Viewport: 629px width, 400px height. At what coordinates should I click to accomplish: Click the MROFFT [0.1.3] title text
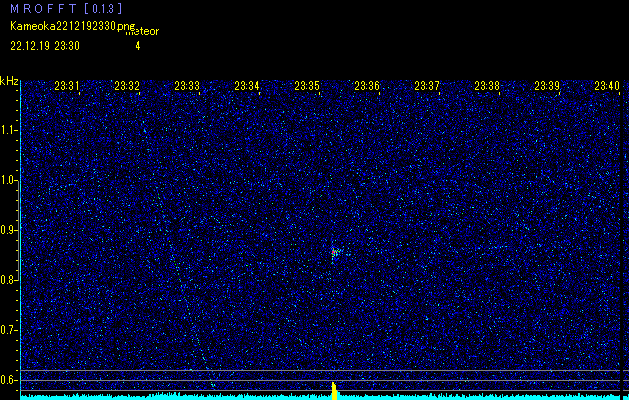click(x=67, y=9)
